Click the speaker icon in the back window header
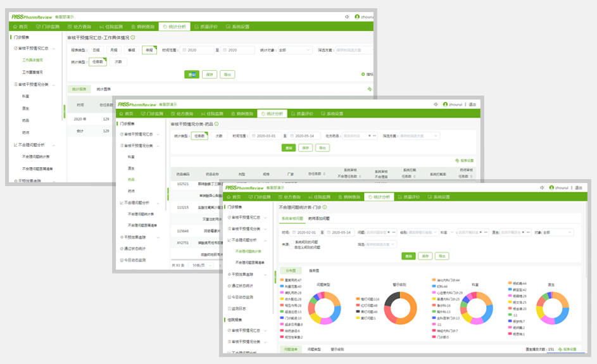Image resolution: width=597 pixels, height=364 pixels. tap(347, 16)
